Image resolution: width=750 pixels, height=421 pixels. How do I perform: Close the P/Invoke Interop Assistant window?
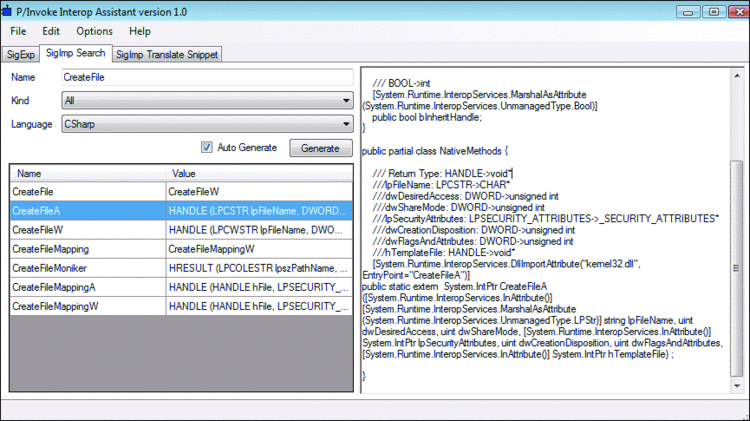(x=739, y=11)
